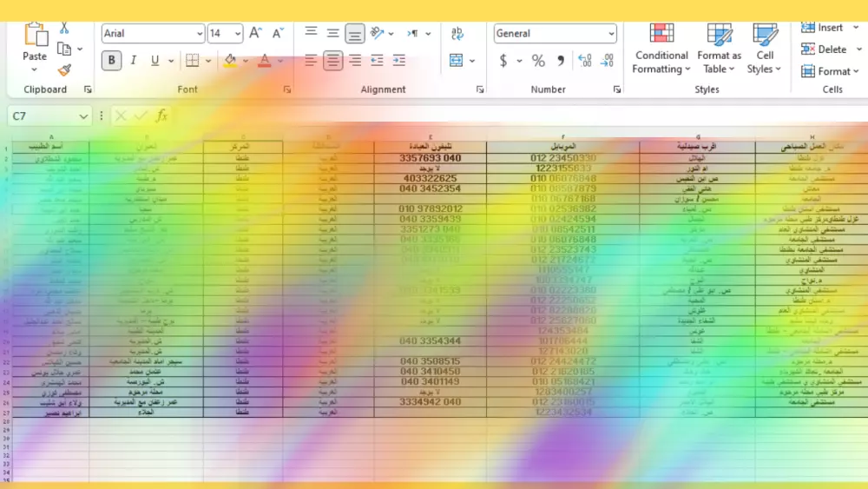Apply the yellow Fill Color

point(230,60)
